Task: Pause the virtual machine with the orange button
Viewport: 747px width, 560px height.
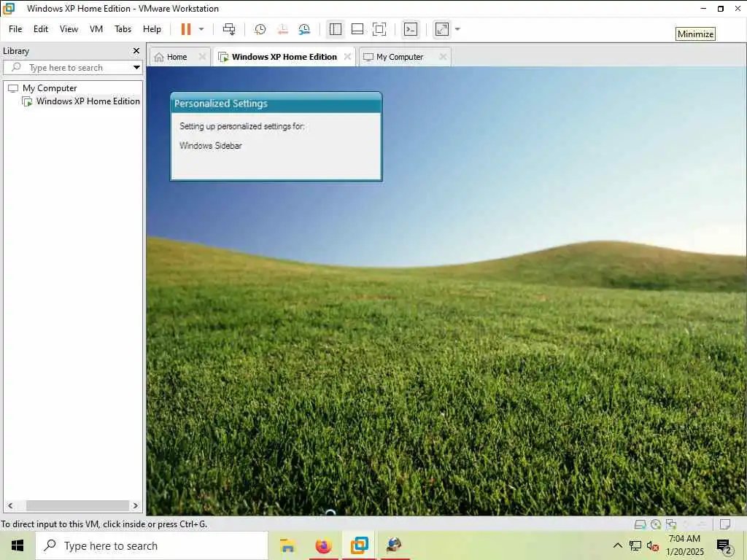Action: (186, 29)
